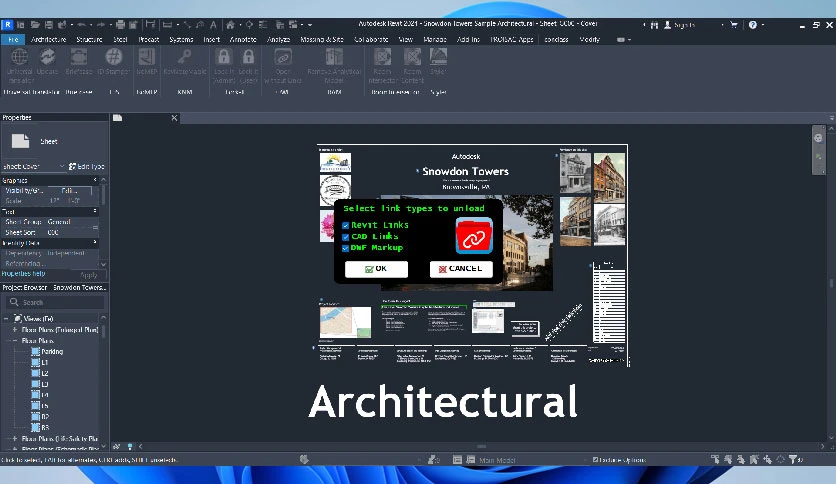The height and width of the screenshot is (484, 836).
Task: Click Open Without Links tool icon
Action: tap(283, 57)
